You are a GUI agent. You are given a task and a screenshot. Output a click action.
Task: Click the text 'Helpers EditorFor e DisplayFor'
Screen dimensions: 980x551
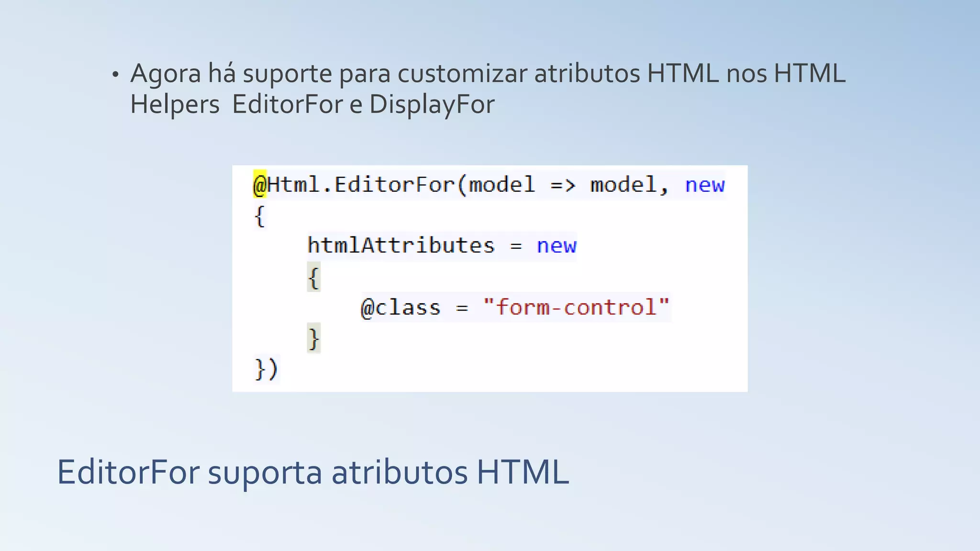click(x=312, y=104)
